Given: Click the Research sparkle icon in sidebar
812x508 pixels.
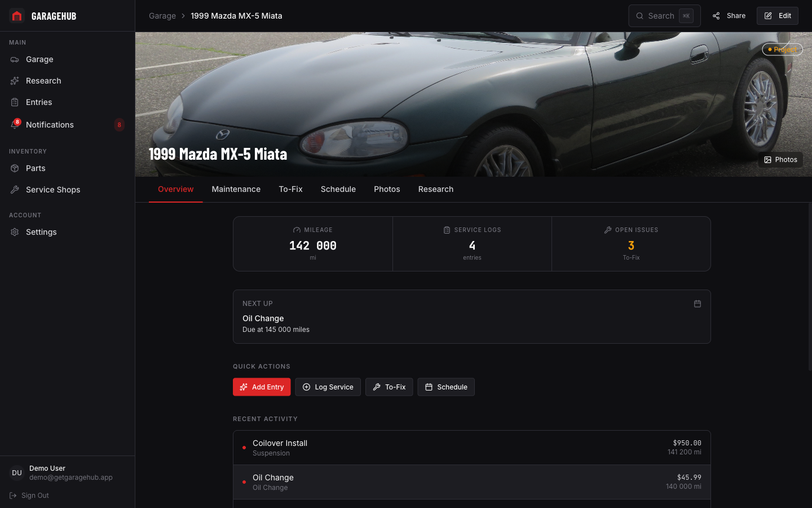Looking at the screenshot, I should (15, 81).
